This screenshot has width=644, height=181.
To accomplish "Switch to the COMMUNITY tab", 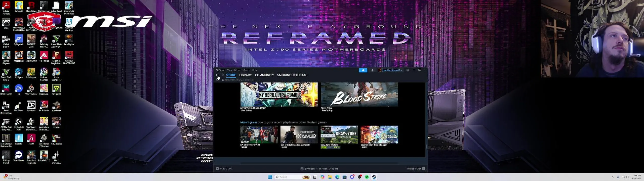I will pyautogui.click(x=264, y=75).
